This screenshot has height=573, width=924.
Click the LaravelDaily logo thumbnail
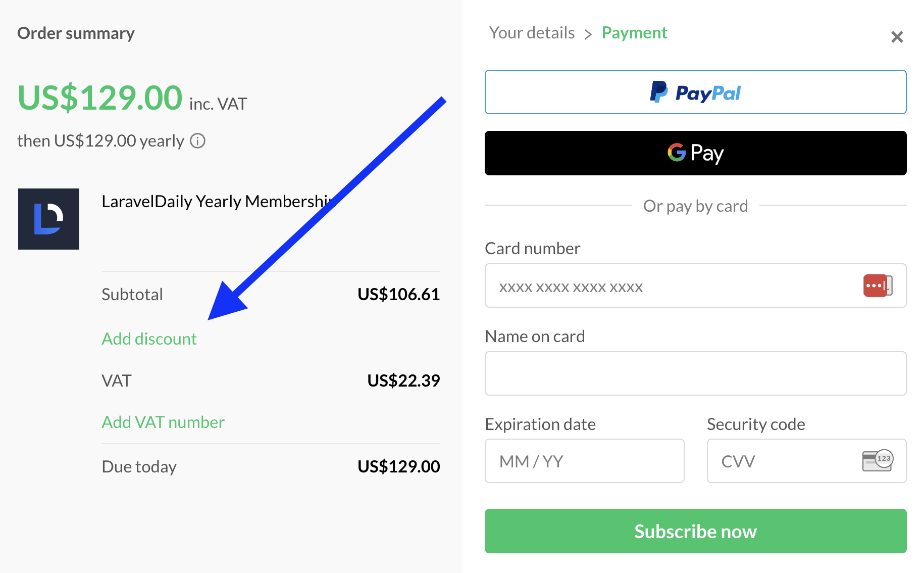click(x=48, y=219)
